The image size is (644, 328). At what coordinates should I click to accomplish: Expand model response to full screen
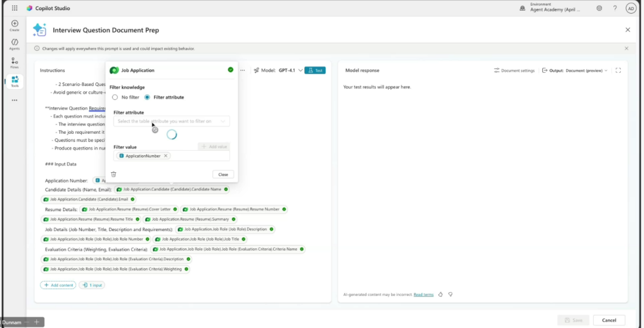618,70
